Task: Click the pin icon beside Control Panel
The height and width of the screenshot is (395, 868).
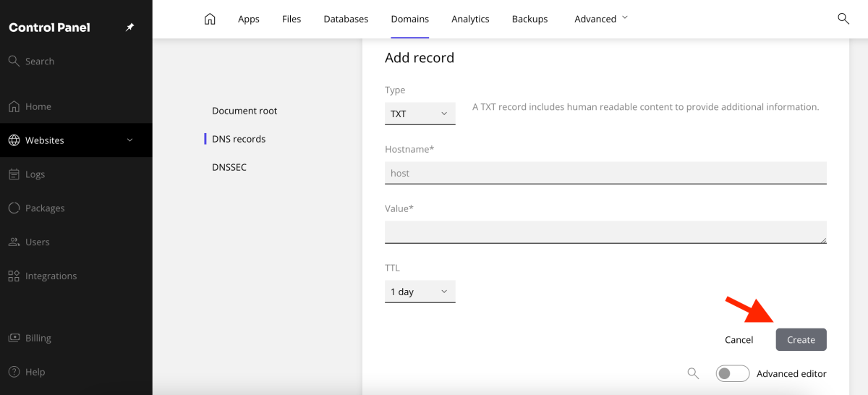Action: click(x=129, y=27)
